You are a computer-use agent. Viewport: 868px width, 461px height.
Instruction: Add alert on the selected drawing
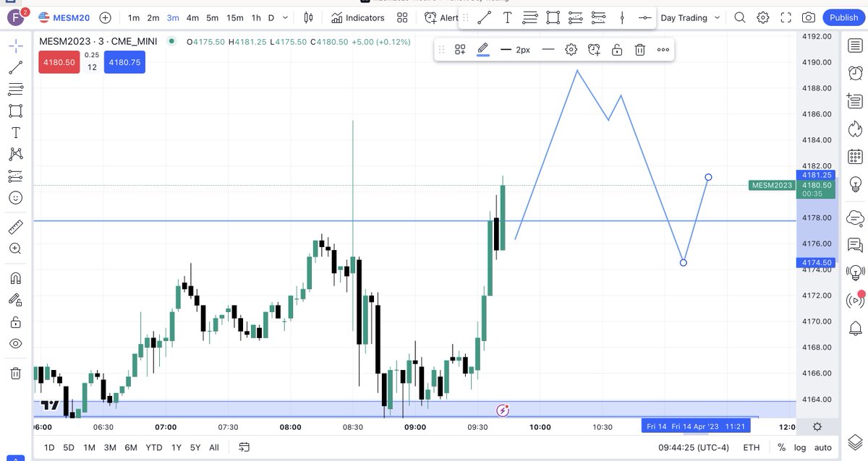(x=594, y=49)
